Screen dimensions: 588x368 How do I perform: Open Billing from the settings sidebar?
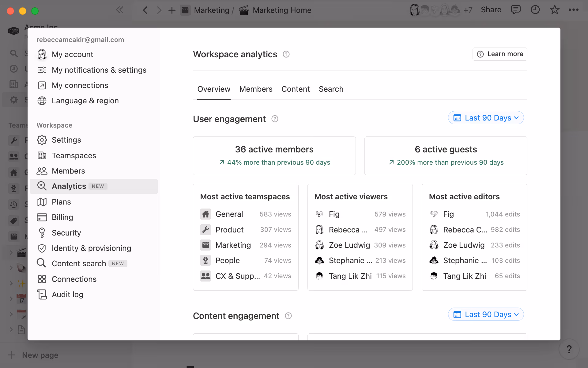click(x=63, y=217)
